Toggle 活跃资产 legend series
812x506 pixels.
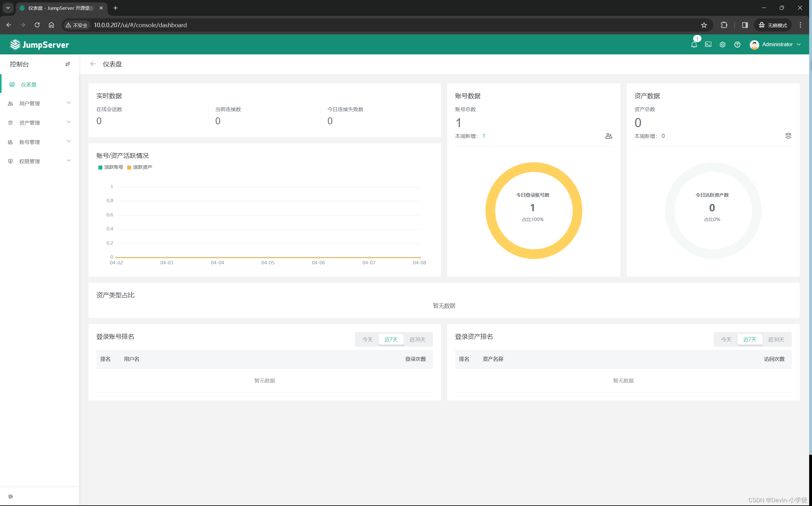tap(139, 167)
